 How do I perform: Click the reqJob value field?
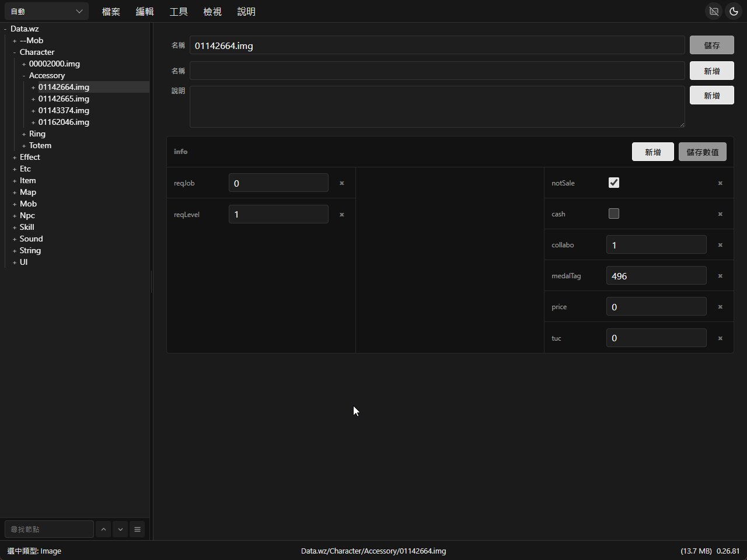pyautogui.click(x=278, y=183)
